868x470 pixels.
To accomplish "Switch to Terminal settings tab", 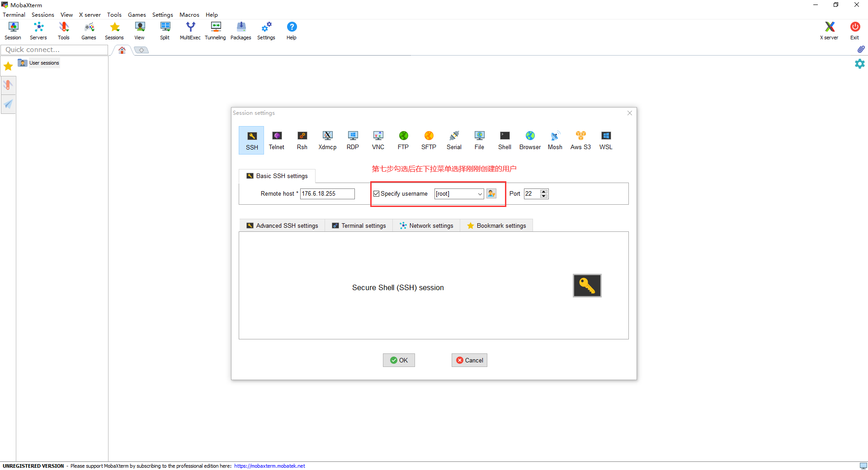I will (x=359, y=226).
